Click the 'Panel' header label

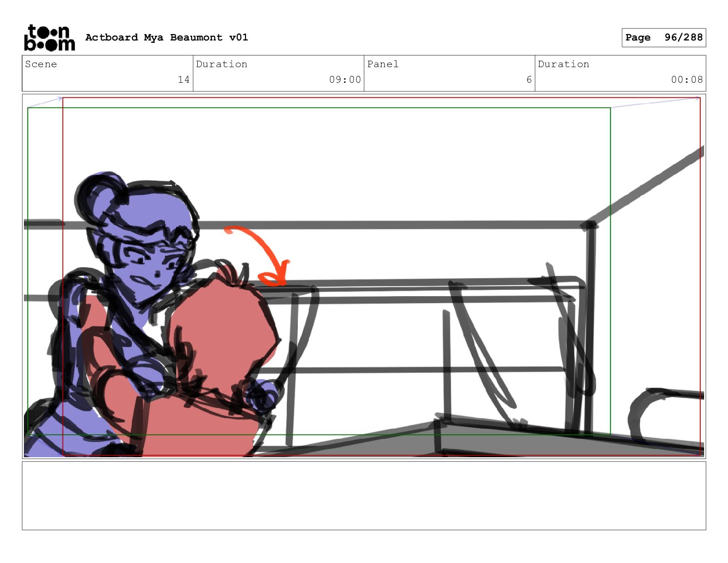pos(383,64)
